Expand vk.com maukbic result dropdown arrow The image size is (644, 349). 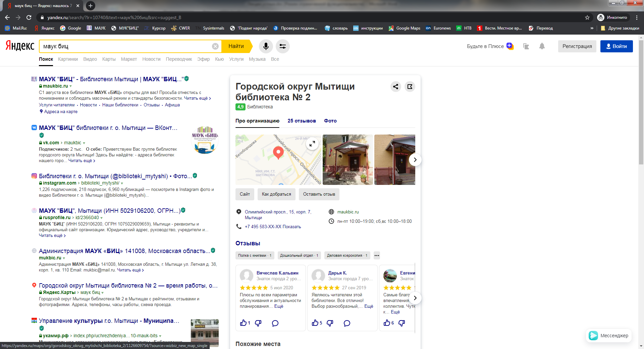[84, 143]
